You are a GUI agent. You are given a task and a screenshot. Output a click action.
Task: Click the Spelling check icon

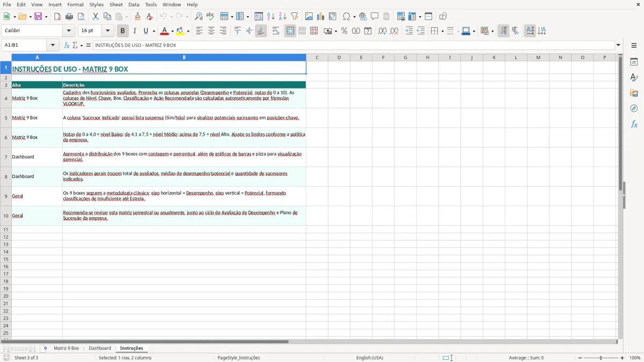click(210, 17)
